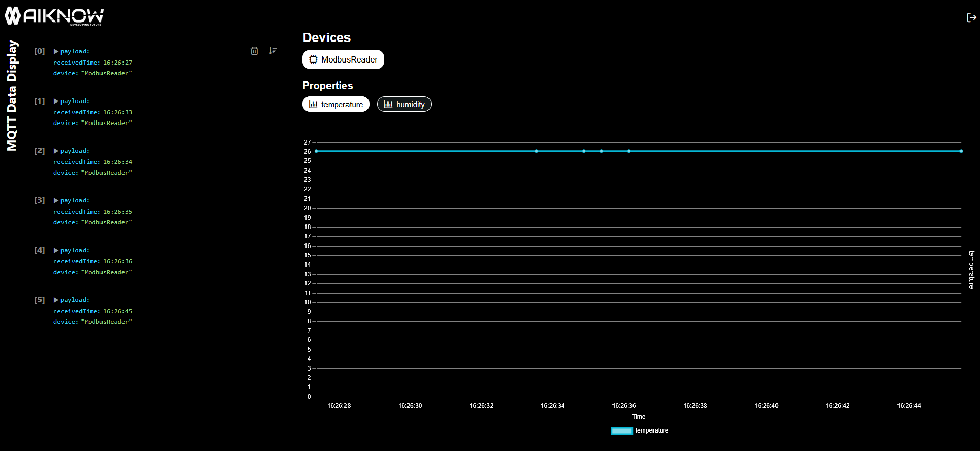The image size is (980, 451).
Task: Click the vertical temperature axis title
Action: (x=971, y=270)
